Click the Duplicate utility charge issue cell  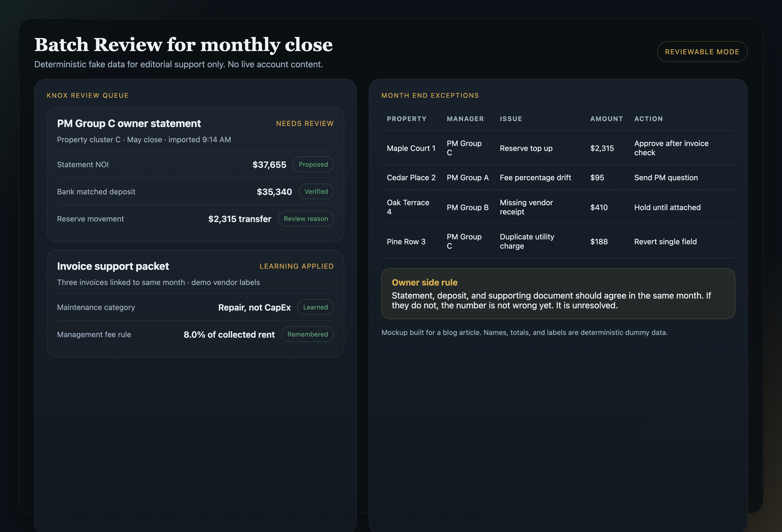pyautogui.click(x=527, y=242)
